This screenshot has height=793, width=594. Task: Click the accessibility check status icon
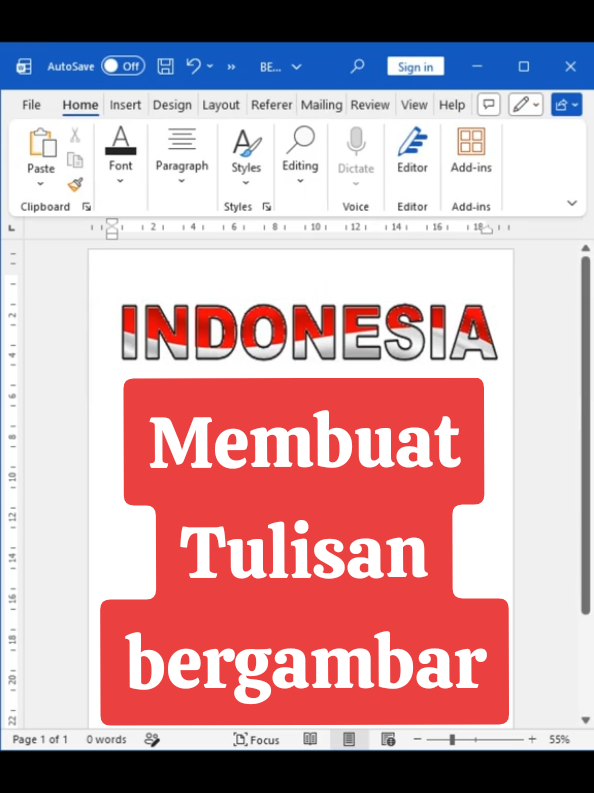pyautogui.click(x=152, y=739)
